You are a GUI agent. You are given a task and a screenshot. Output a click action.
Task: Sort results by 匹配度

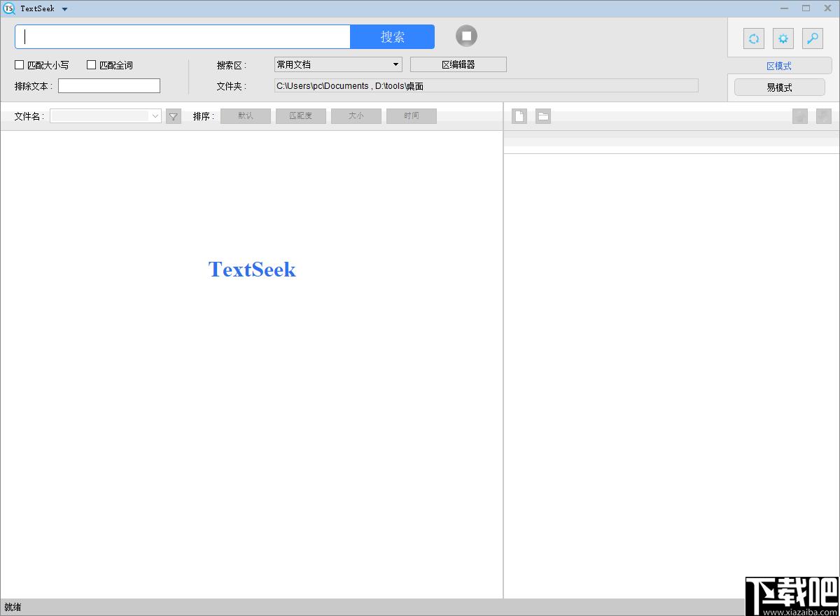301,116
